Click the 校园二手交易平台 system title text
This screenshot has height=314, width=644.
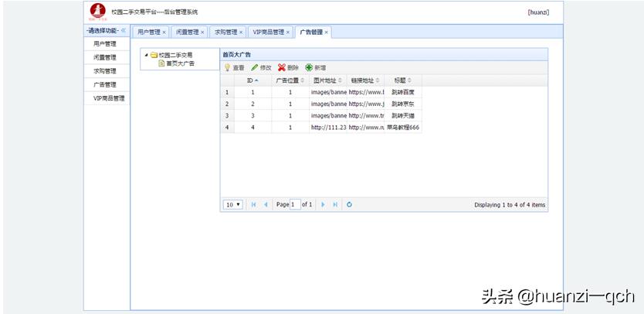pos(154,12)
